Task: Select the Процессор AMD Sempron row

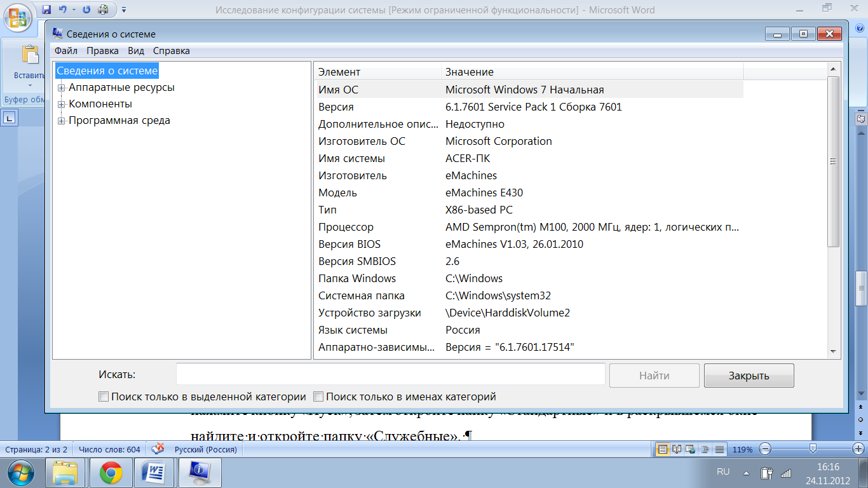Action: tap(529, 227)
